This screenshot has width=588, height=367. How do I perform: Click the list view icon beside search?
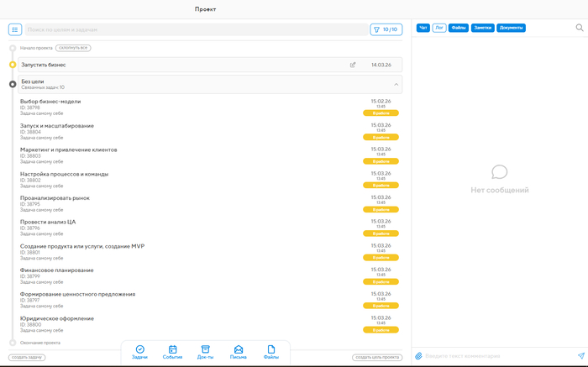point(15,29)
